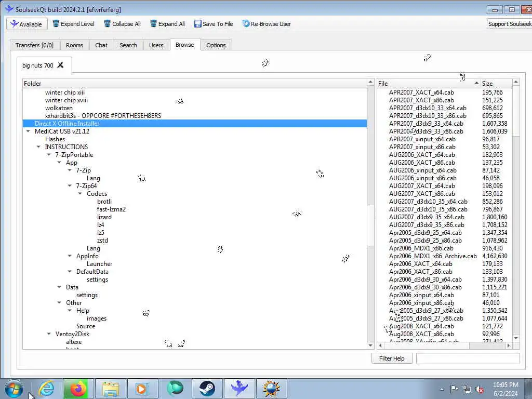
Task: Open Windows Explorer from the taskbar
Action: pyautogui.click(x=110, y=389)
